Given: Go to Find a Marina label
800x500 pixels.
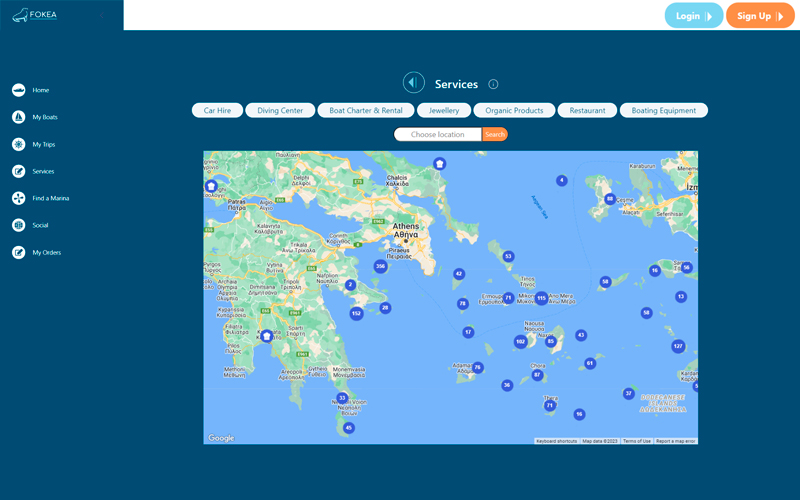Looking at the screenshot, I should click(51, 198).
